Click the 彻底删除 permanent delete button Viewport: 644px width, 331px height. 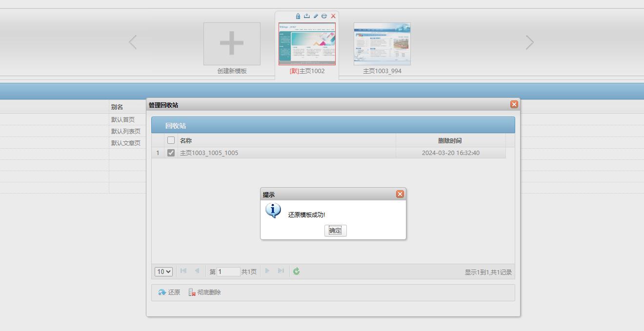[x=204, y=292]
